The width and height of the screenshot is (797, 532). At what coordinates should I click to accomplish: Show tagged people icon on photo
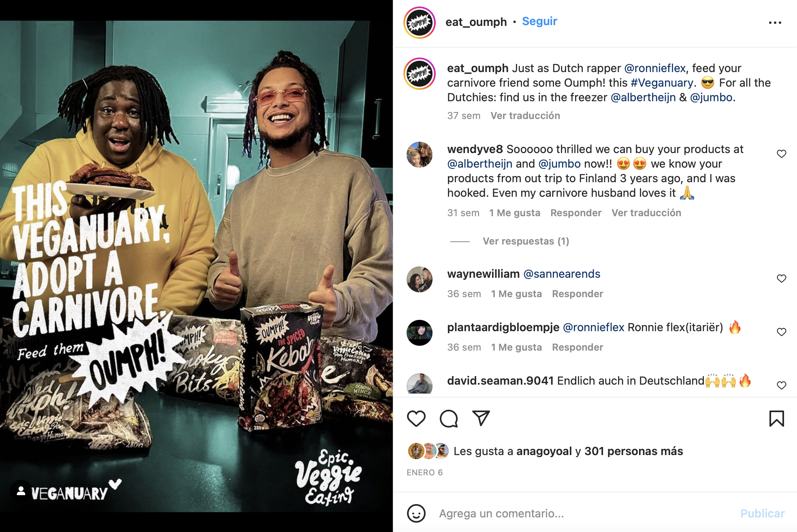[x=21, y=491]
